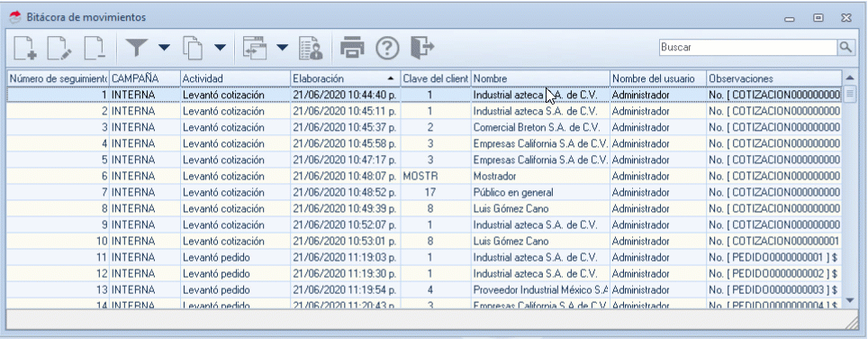Click the PEDIDO0000000002 observation cell
Viewport: 868px width, 339px height.
point(773,273)
